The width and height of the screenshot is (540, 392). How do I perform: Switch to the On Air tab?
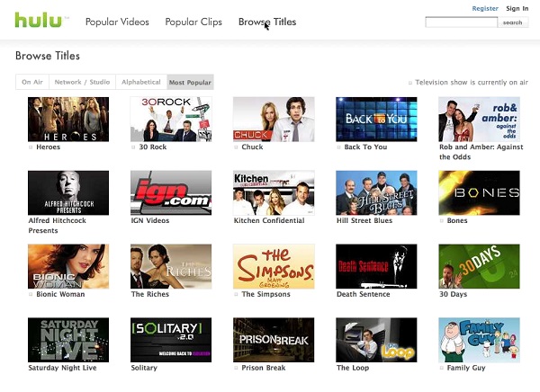tap(32, 82)
